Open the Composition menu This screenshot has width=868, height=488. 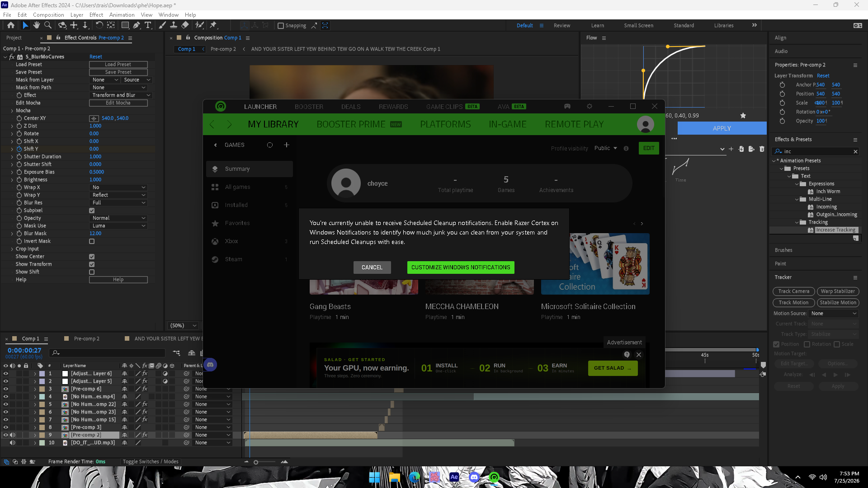[48, 15]
